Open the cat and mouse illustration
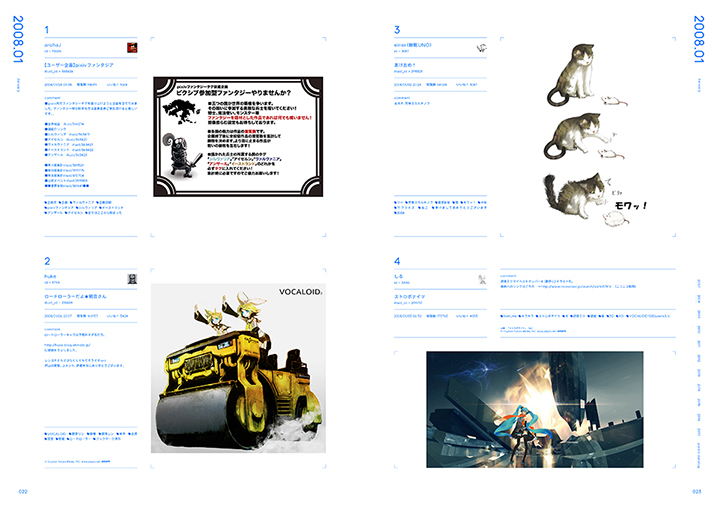Screen dimensions: 720x509 point(579,133)
